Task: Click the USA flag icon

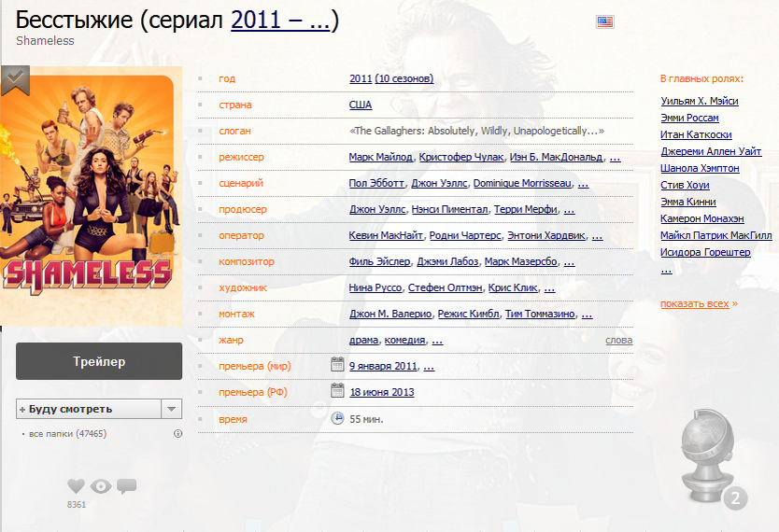Action: point(604,21)
